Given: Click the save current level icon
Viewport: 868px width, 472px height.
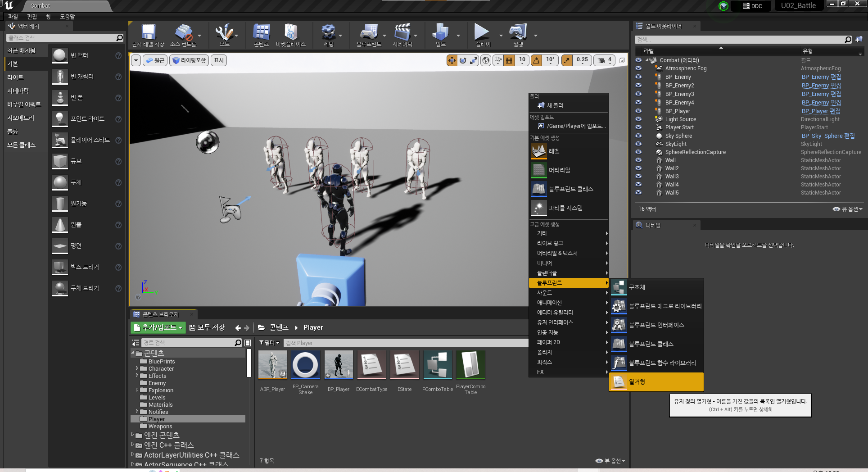Looking at the screenshot, I should pyautogui.click(x=148, y=32).
